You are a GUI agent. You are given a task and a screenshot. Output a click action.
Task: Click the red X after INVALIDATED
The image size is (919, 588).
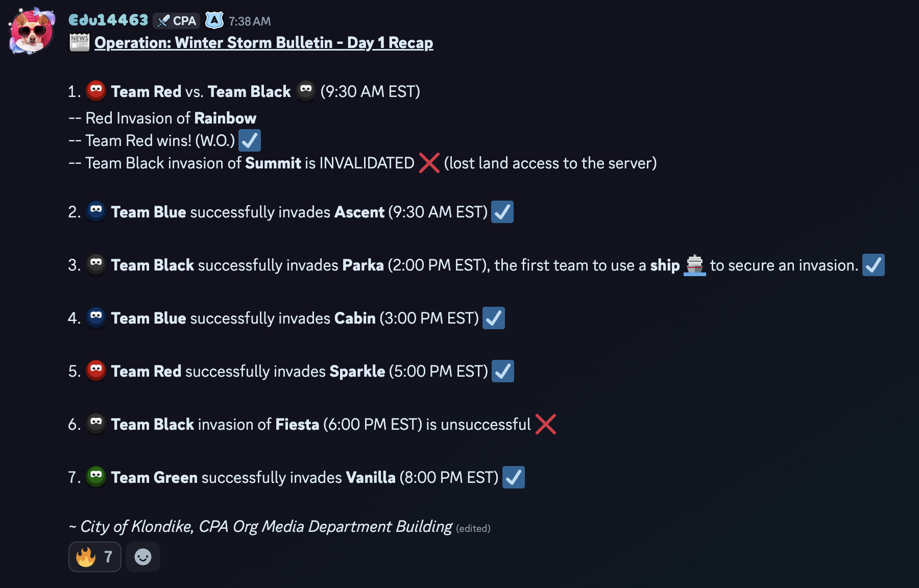pos(429,163)
